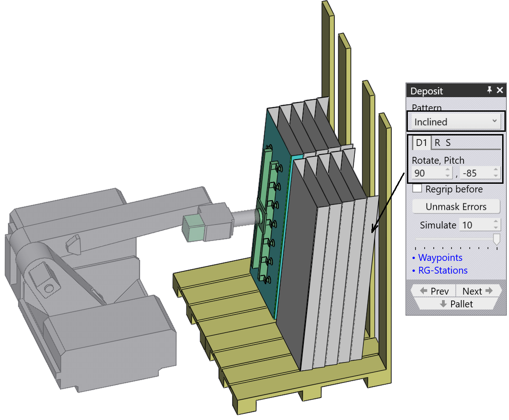The image size is (509, 420).
Task: Increase the Pitch value with up arrow
Action: tap(496, 170)
